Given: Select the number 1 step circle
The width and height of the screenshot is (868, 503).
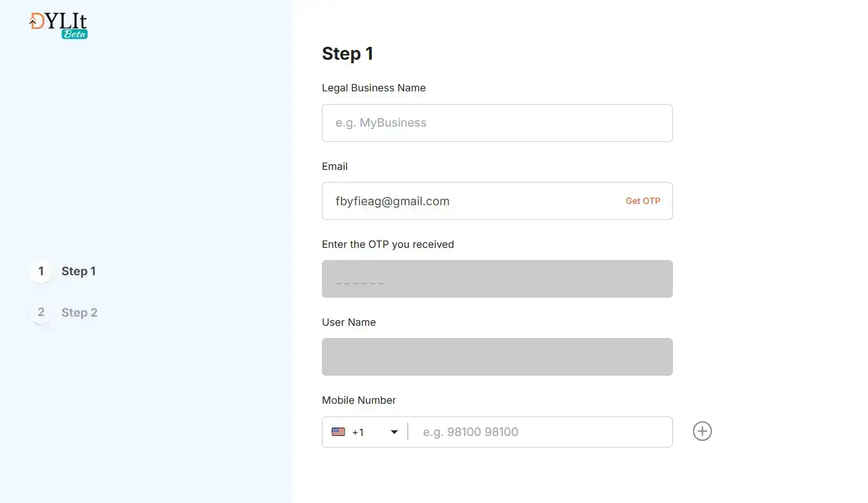Looking at the screenshot, I should click(x=41, y=271).
